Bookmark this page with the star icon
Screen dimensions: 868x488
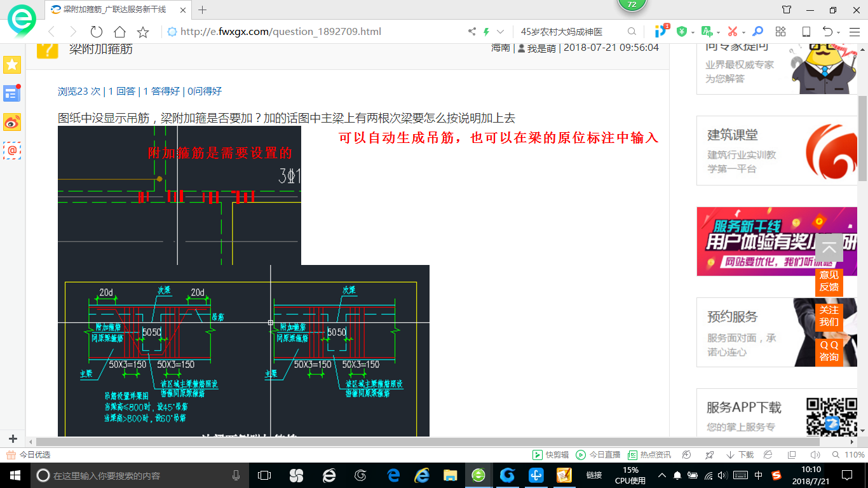(143, 31)
